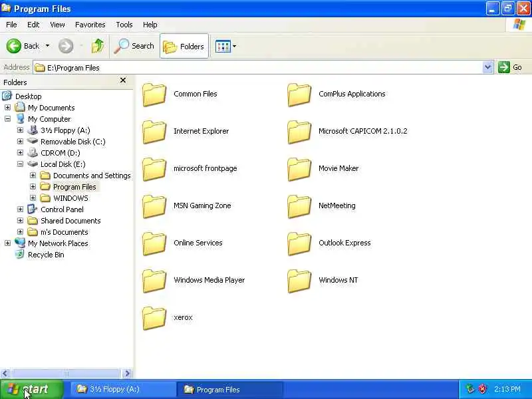Expand Control Panel tree node
The width and height of the screenshot is (532, 399).
coord(20,209)
